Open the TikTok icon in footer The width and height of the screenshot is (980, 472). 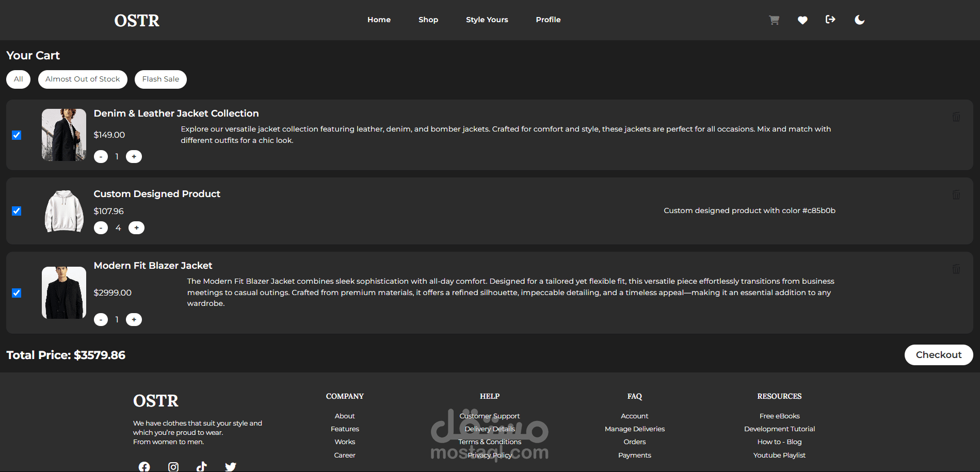click(x=202, y=467)
